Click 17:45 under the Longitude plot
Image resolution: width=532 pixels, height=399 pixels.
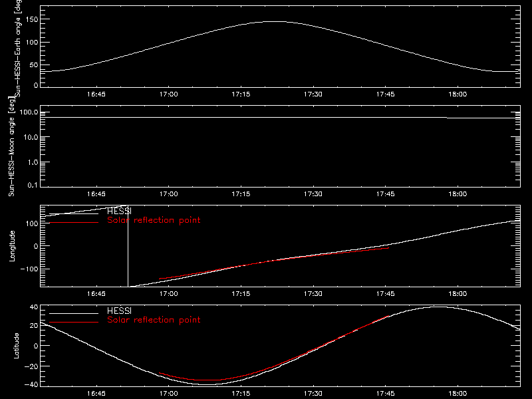(386, 294)
